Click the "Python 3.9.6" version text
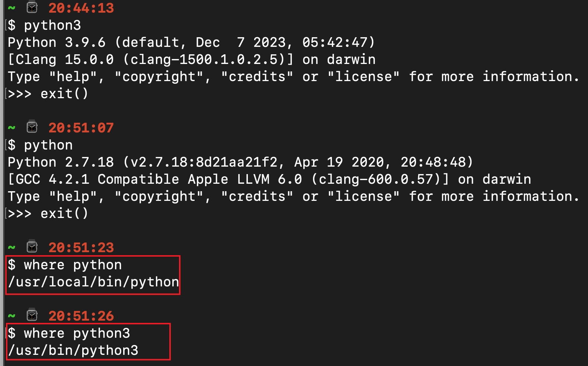The image size is (588, 366). [57, 42]
